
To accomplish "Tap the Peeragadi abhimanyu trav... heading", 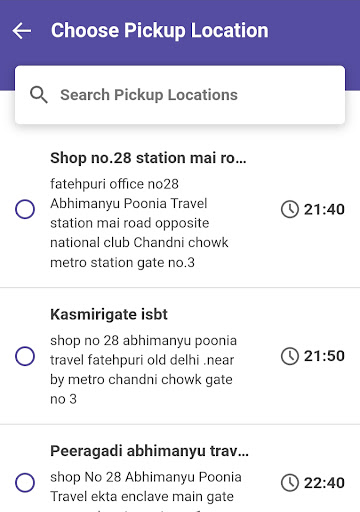I will click(149, 451).
